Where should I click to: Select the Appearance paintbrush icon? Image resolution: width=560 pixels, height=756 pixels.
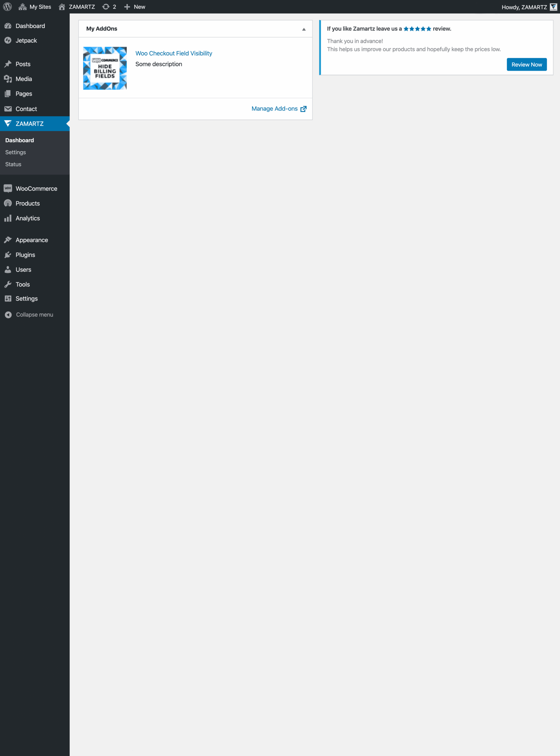pos(8,239)
